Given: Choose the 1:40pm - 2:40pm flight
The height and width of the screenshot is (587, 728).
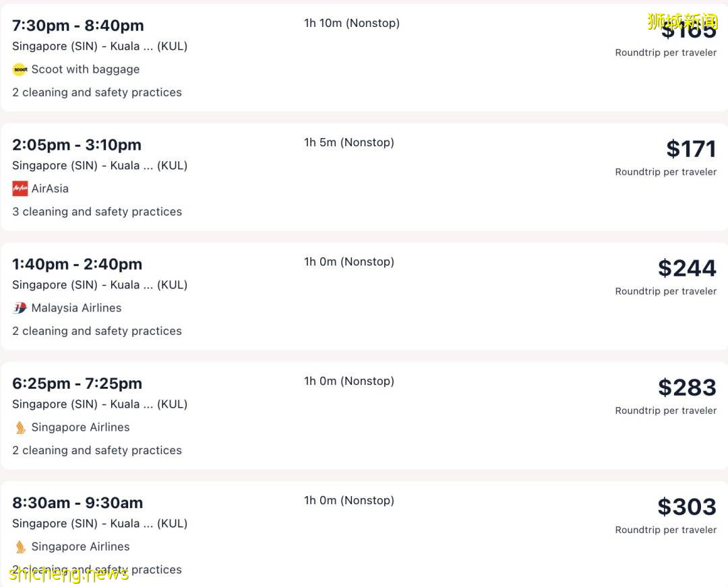Looking at the screenshot, I should (x=77, y=264).
